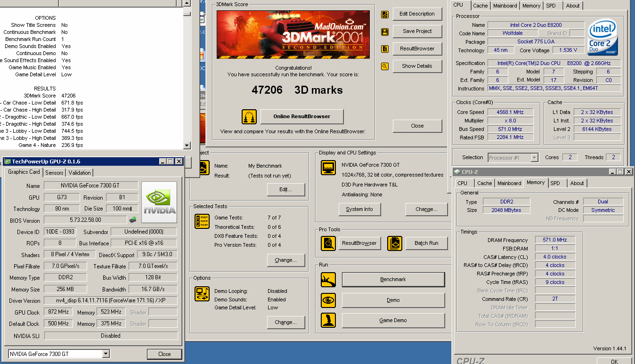Click the icon beside Online ResultBrowser button

click(x=249, y=117)
